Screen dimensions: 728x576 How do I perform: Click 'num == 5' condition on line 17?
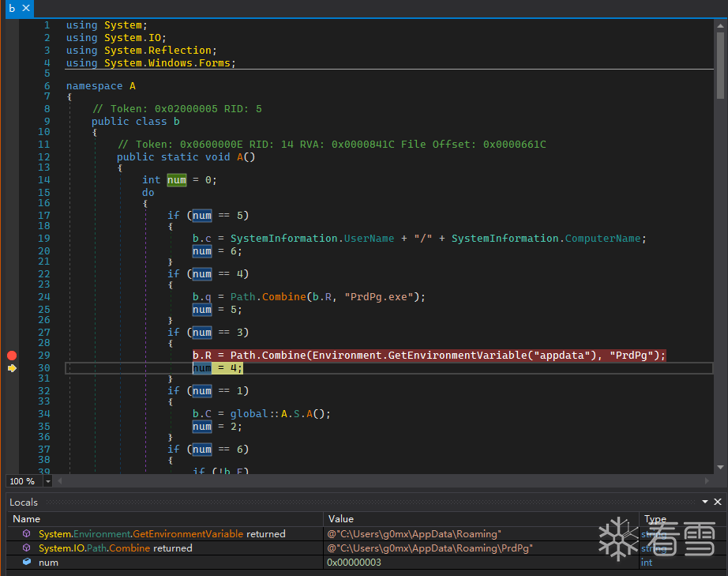pyautogui.click(x=218, y=216)
